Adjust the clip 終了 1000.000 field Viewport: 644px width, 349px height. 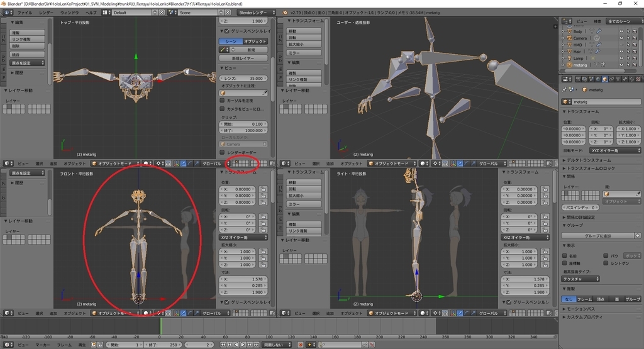coord(243,130)
